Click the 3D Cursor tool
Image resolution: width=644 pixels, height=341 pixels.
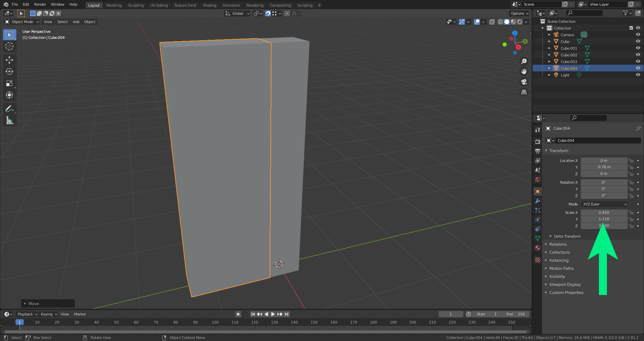(x=9, y=47)
